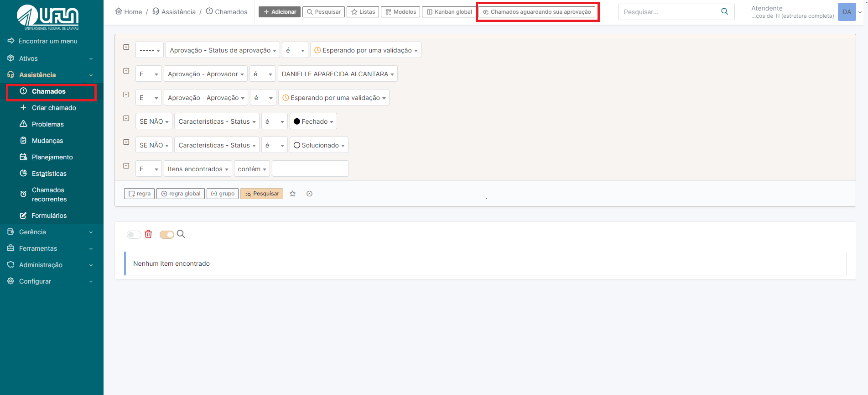Remove the Aprovação - Aprovação criterion row
The width and height of the screenshot is (868, 395).
[x=126, y=95]
